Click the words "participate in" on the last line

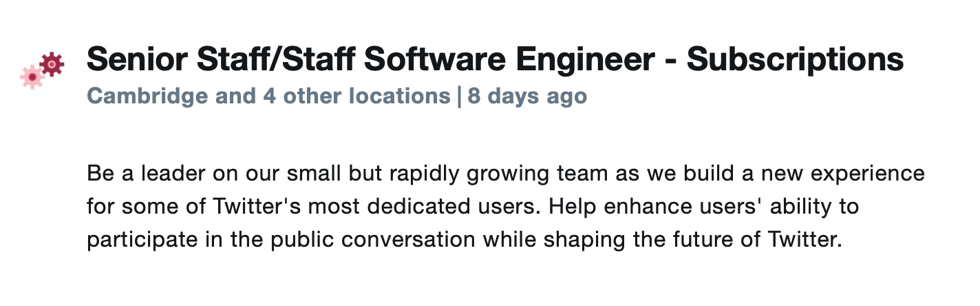(x=155, y=240)
